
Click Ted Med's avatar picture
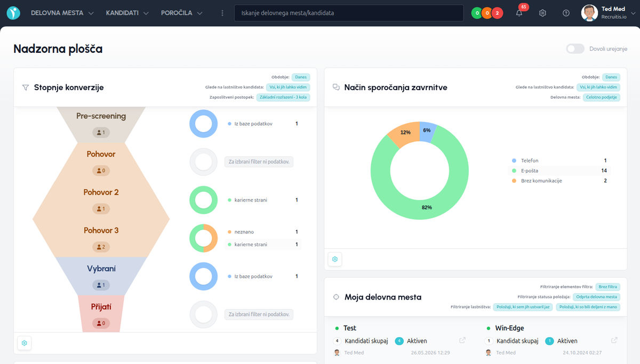pyautogui.click(x=589, y=13)
